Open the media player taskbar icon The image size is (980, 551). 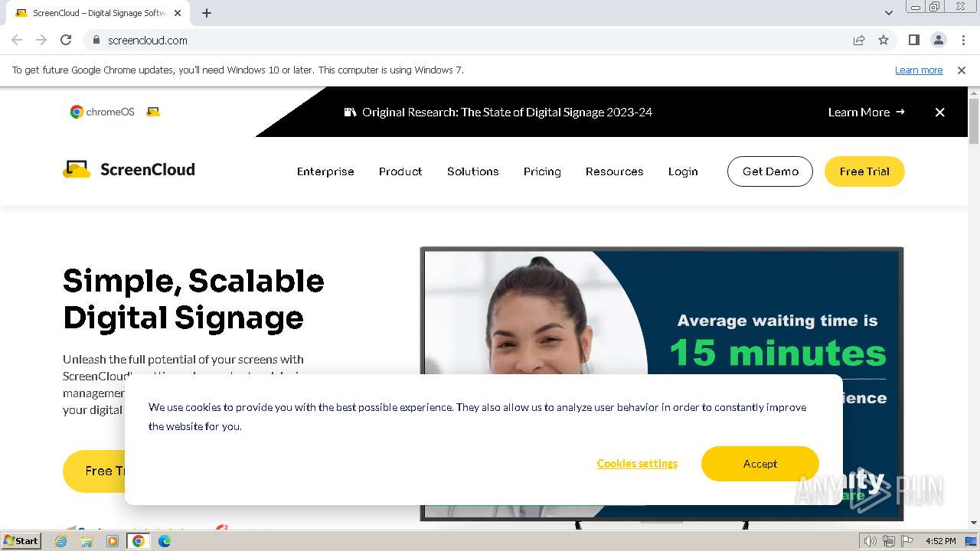point(113,541)
